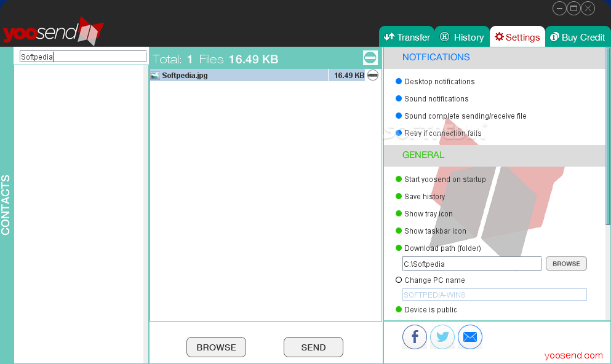611x364 pixels.
Task: Toggle the Save history option
Action: coord(399,196)
